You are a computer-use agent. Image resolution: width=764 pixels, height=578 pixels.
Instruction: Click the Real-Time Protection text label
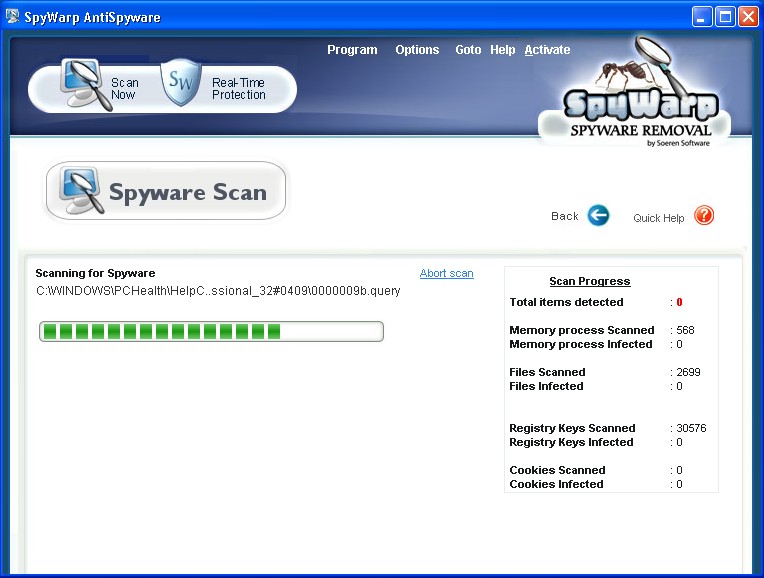point(238,89)
